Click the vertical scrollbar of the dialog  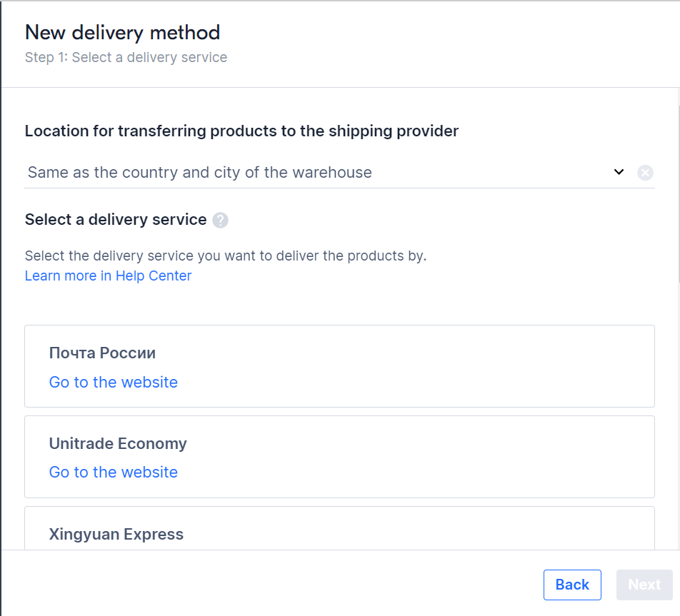[679, 193]
